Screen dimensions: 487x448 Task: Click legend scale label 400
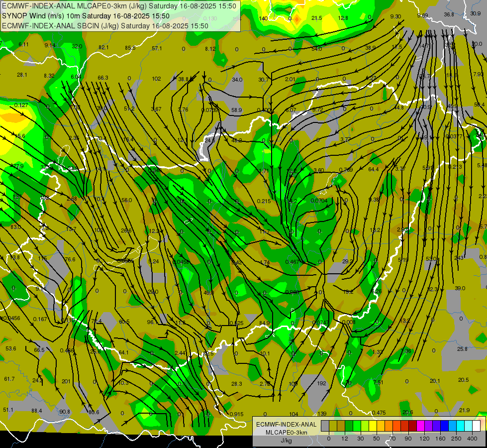472,439
